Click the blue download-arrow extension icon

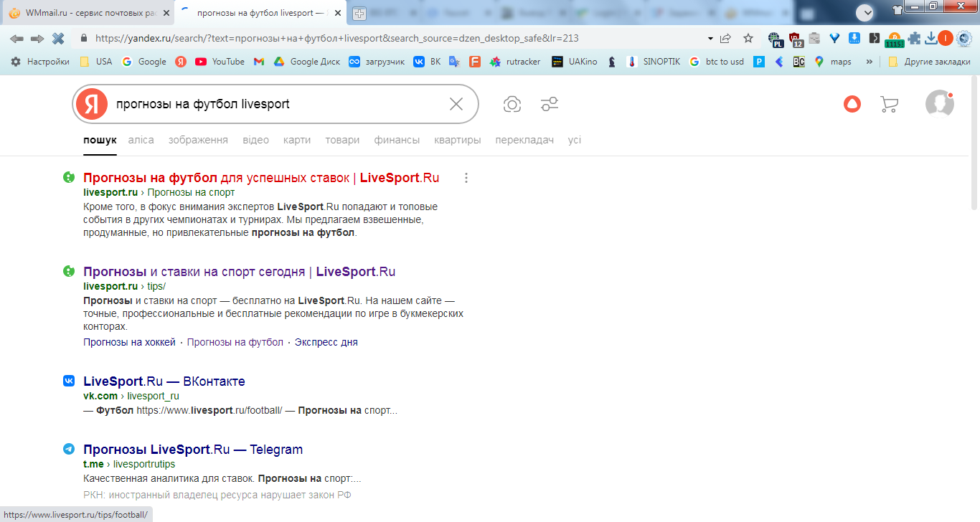(x=854, y=39)
